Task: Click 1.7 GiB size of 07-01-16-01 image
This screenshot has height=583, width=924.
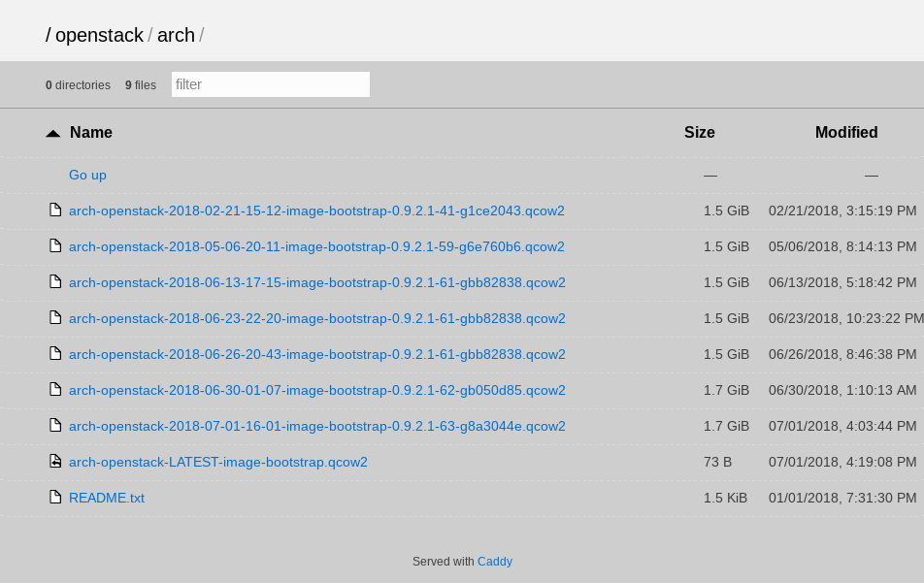Action: pos(727,427)
